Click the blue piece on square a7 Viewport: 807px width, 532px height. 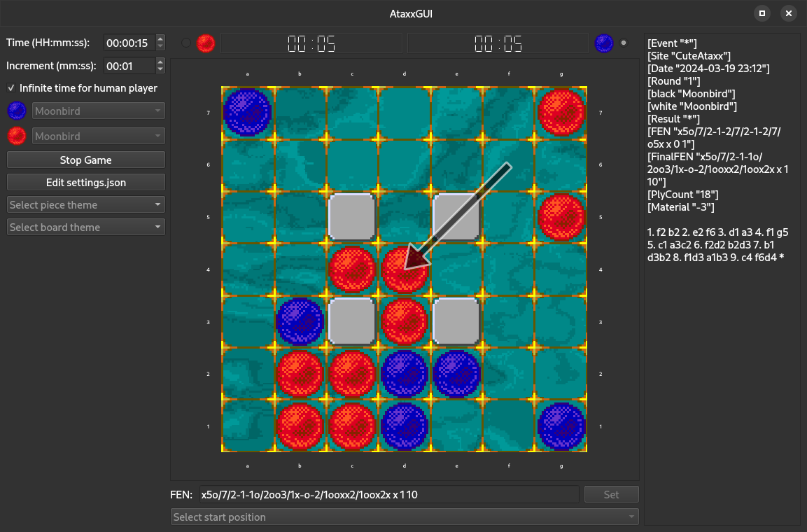point(248,113)
